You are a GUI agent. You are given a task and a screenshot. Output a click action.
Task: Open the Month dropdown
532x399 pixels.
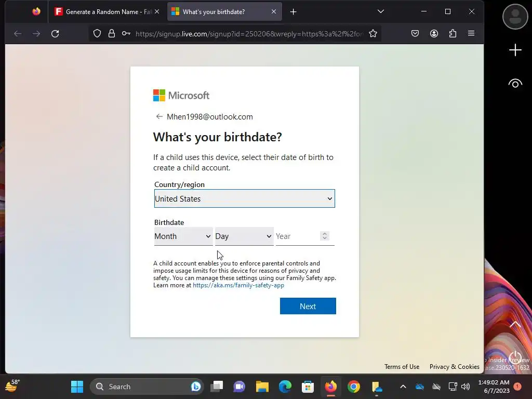coord(183,236)
